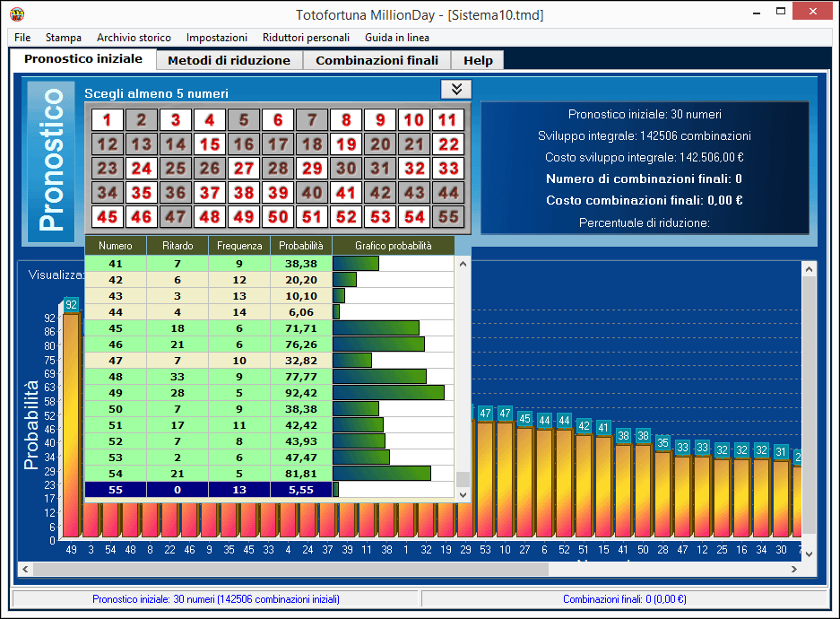Open the Help tab
840x619 pixels.
click(478, 60)
